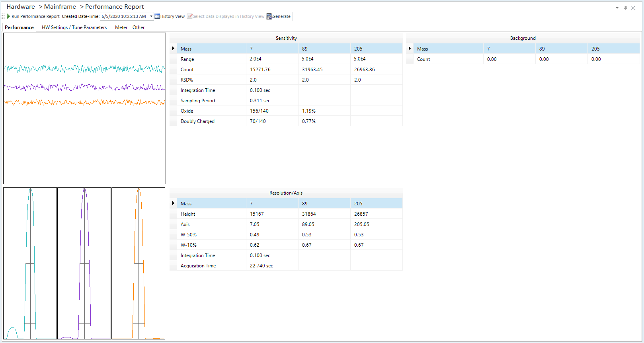
Task: Click the cyan mass 7 peak plot
Action: pyautogui.click(x=30, y=263)
